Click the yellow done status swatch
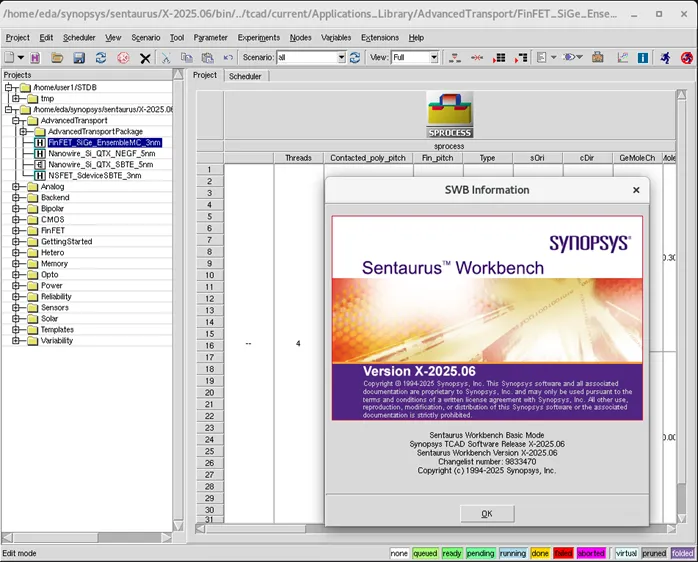Screen dimensions: 698x562 540,553
